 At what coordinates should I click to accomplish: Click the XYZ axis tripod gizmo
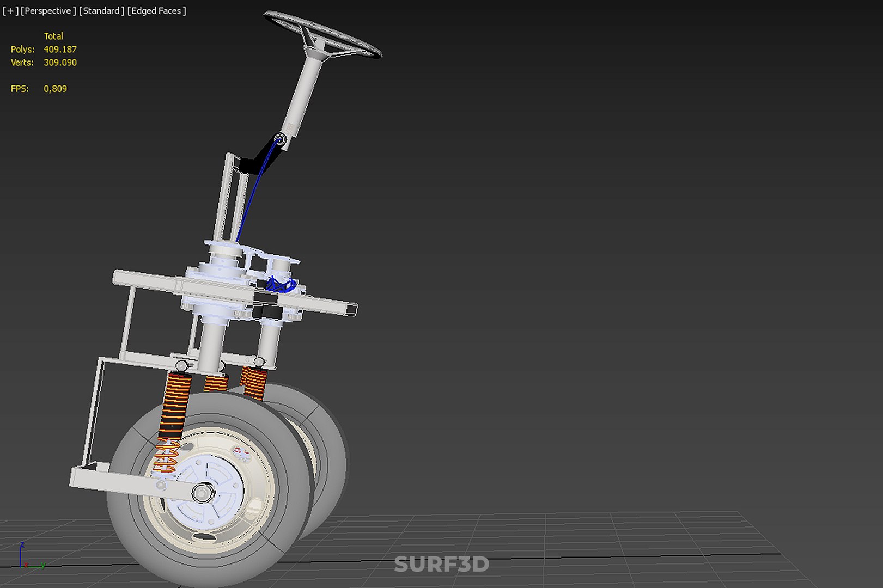(32, 556)
